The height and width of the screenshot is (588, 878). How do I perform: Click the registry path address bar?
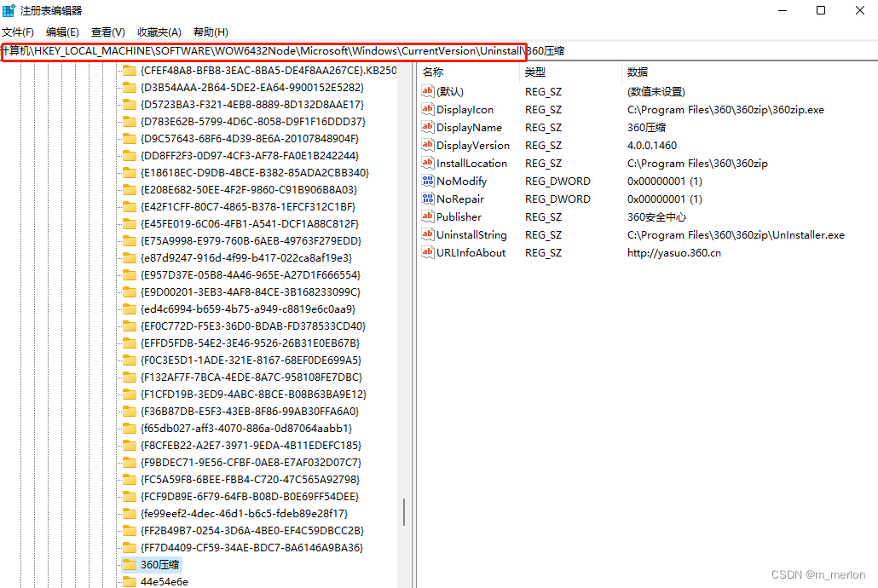point(439,51)
